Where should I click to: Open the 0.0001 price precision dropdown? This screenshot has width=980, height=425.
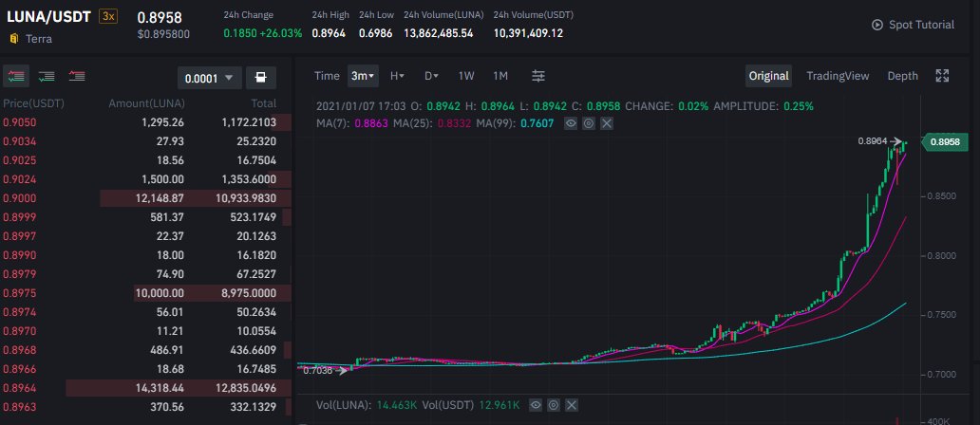pos(209,78)
